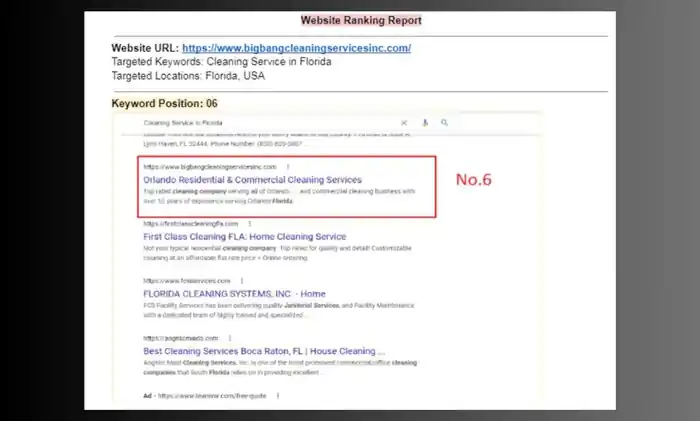Select the Keyword Position: 06 text
Image resolution: width=700 pixels, height=421 pixels.
point(164,103)
